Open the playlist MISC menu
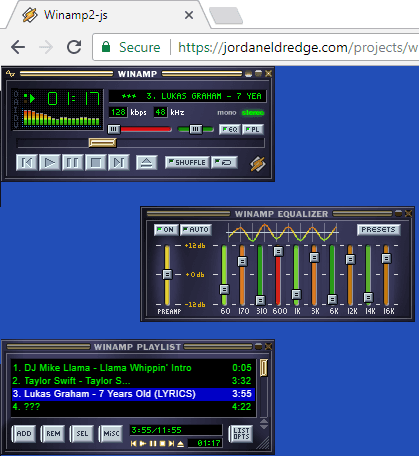Screen dimensions: 419x456 (x=111, y=434)
